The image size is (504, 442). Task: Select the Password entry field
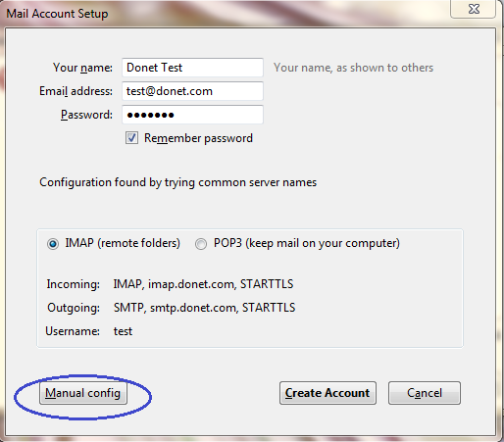(x=192, y=115)
